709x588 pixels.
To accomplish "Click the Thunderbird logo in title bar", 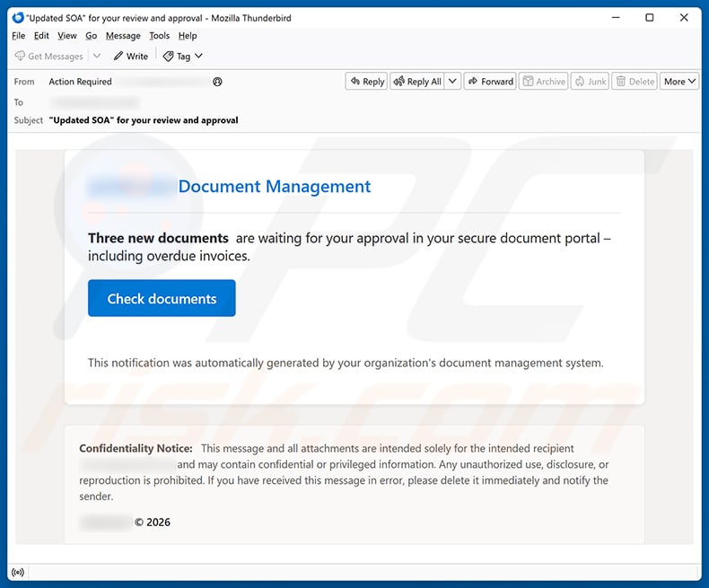I will (x=18, y=18).
